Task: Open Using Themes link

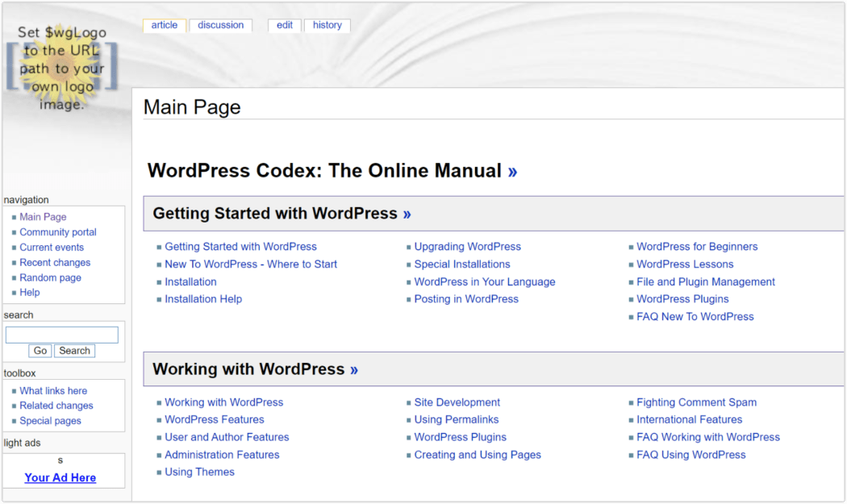Action: 200,472
